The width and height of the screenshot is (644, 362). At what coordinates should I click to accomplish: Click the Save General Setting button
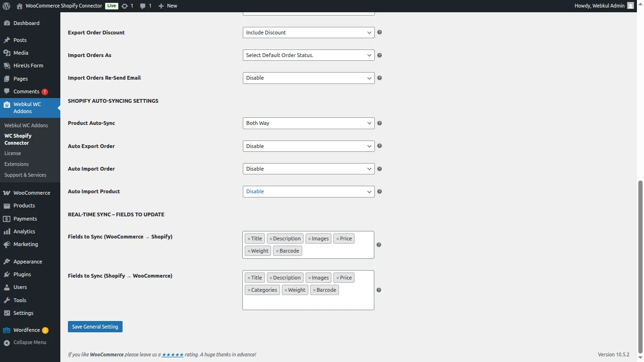click(x=95, y=326)
